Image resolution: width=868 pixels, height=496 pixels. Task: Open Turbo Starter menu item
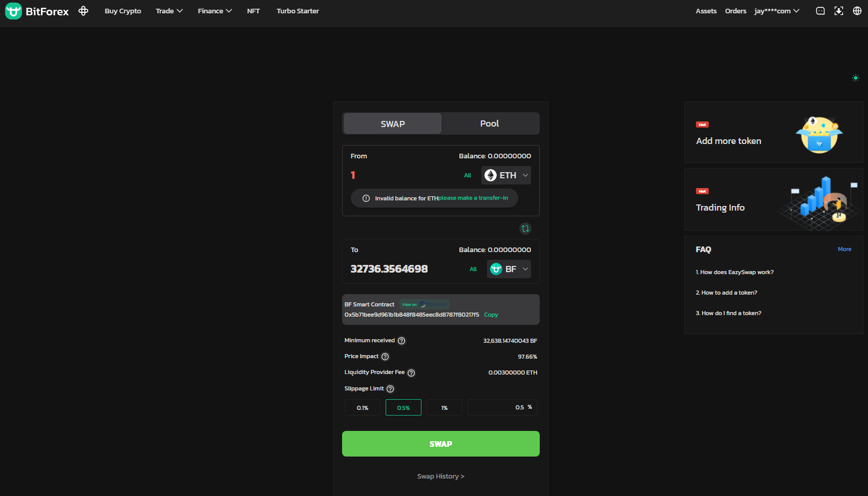pyautogui.click(x=298, y=11)
